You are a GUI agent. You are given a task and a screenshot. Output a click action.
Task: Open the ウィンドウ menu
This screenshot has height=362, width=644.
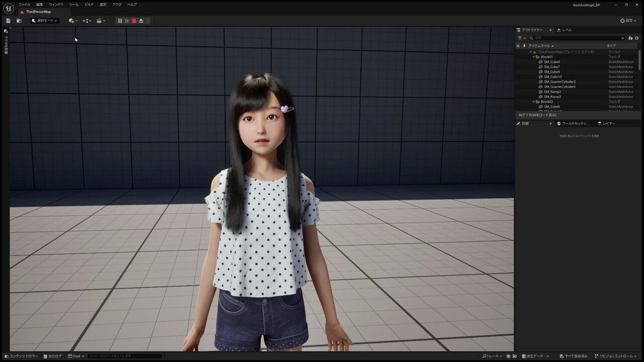[56, 4]
